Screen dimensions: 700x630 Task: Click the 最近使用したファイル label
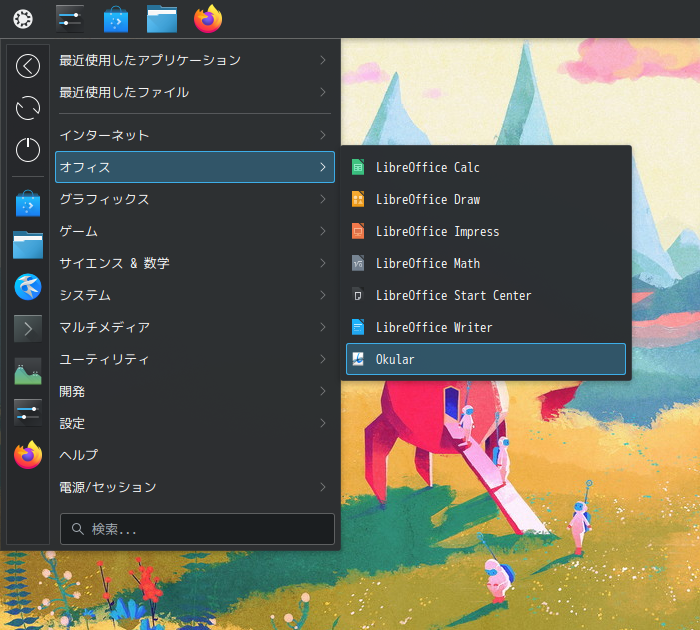[x=124, y=92]
